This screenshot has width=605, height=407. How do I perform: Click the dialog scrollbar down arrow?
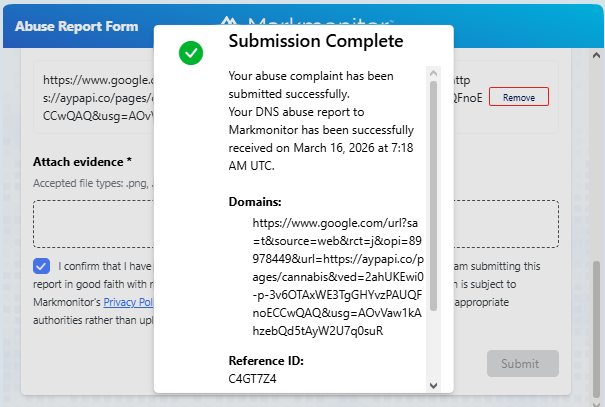(x=433, y=384)
